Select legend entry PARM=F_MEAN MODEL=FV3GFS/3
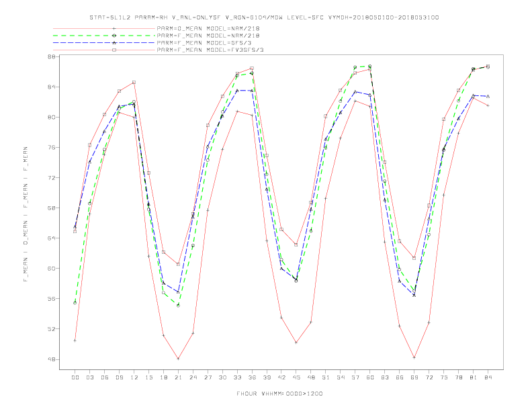Image resolution: width=532 pixels, height=411 pixels. coord(210,50)
